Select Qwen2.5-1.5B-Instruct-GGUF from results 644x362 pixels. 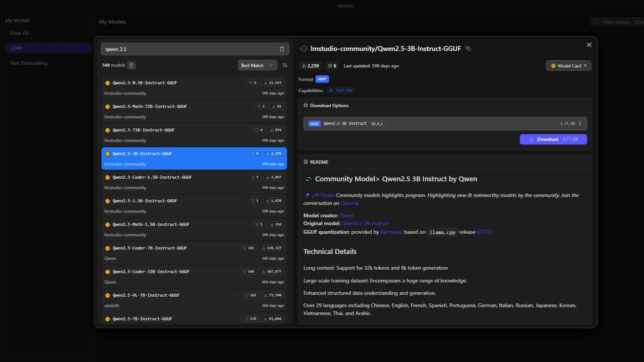[194, 206]
